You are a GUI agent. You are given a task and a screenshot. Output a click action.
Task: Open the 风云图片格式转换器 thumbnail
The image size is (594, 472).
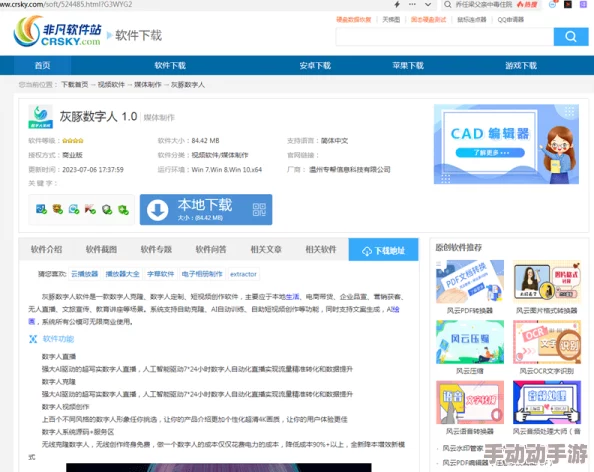tap(547, 281)
